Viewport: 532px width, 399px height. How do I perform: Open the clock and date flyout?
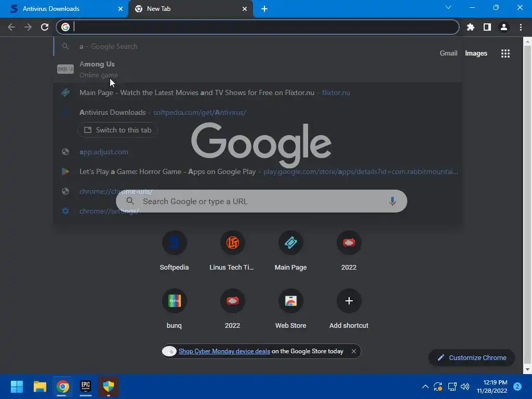[492, 387]
